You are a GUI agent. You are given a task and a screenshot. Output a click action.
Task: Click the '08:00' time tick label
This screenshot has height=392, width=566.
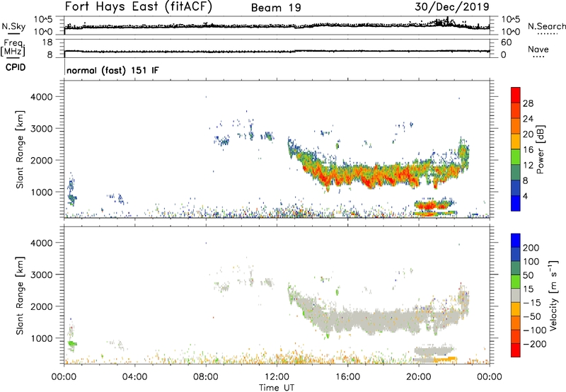pyautogui.click(x=206, y=377)
